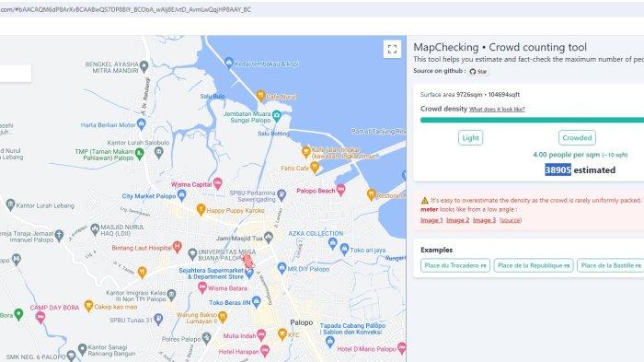Select the 38905 estimated value
Viewport: 644px width, 362px height.
[x=558, y=169]
